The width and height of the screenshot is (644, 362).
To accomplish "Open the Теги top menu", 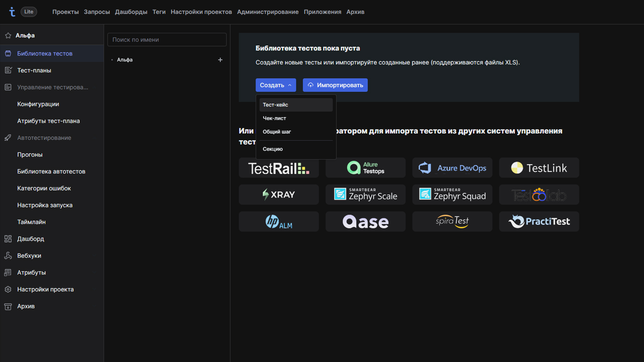I will click(159, 12).
